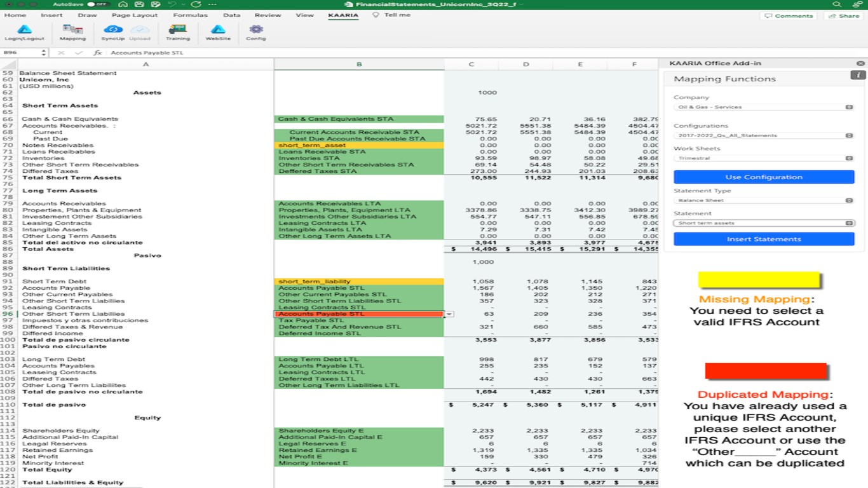
Task: Switch to the Formulas ribbon tab
Action: pos(190,15)
